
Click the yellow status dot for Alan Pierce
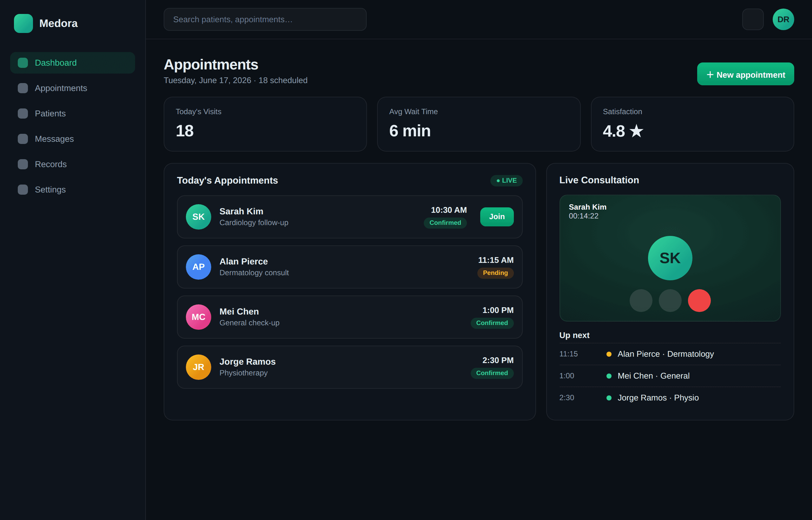click(609, 354)
